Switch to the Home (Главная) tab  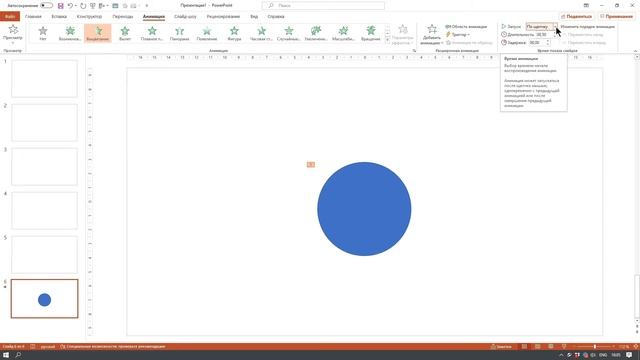coord(33,17)
